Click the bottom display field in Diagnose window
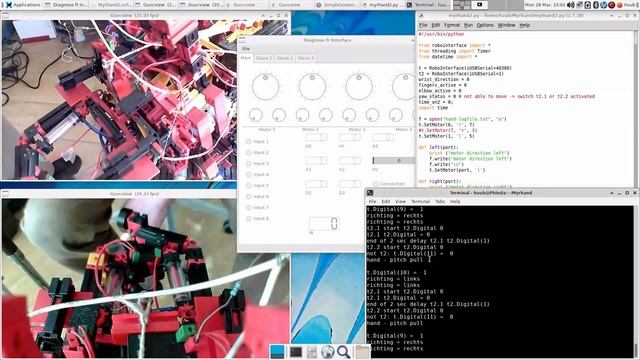This screenshot has height=360, width=640. pos(324,223)
